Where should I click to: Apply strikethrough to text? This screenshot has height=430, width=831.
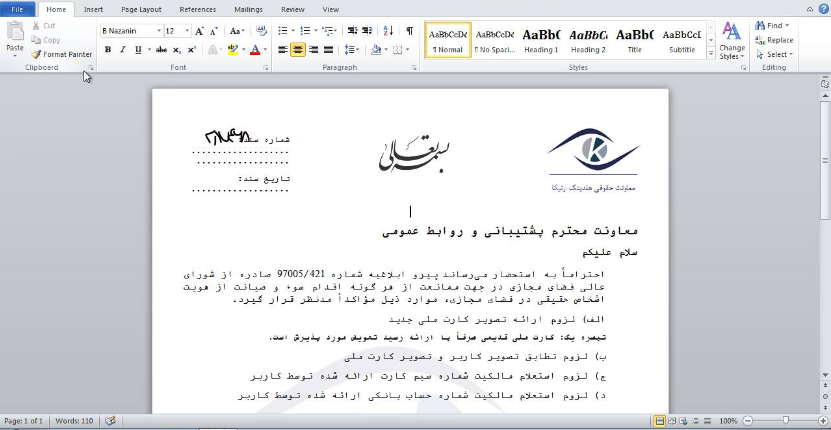161,50
